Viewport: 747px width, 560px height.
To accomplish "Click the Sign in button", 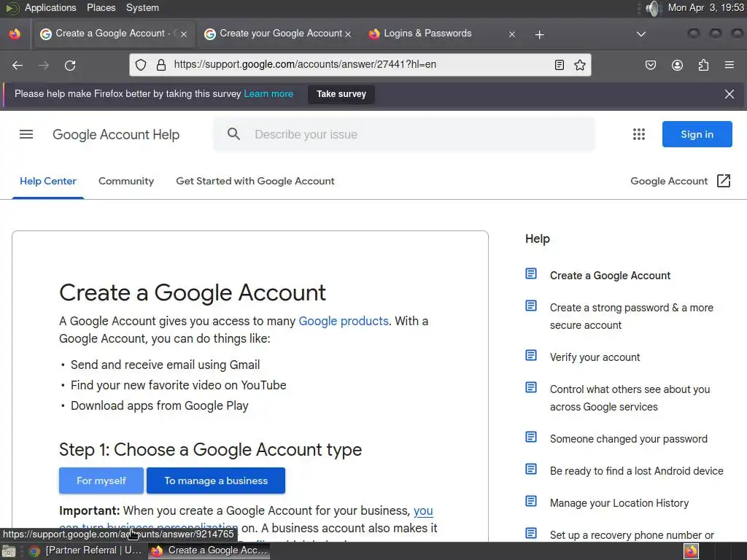I will coord(697,134).
